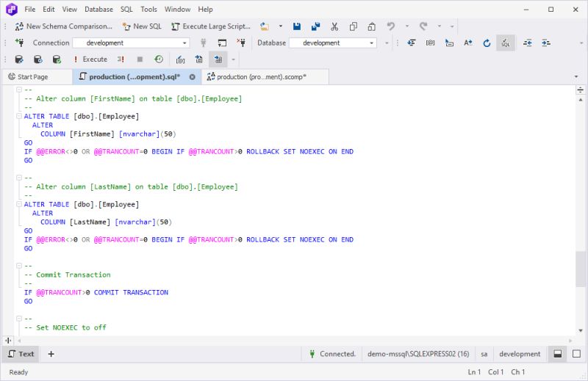588x381 pixels.
Task: Click the refresh circular arrow icon
Action: point(487,43)
